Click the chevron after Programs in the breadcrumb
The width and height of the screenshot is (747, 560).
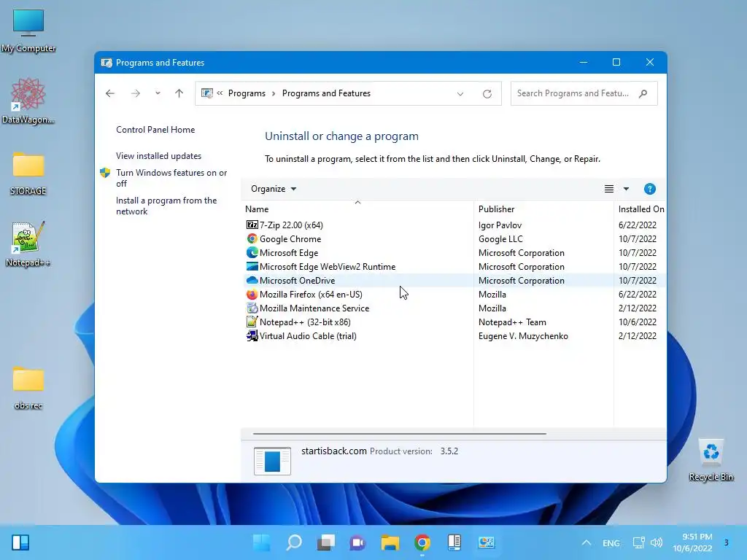click(x=274, y=93)
